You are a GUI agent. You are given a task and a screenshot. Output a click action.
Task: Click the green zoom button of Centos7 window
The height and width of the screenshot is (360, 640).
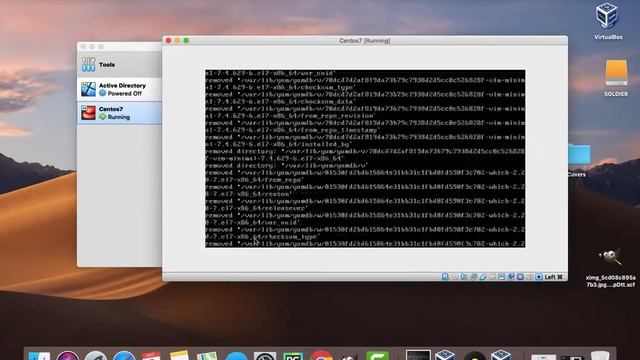[186, 40]
